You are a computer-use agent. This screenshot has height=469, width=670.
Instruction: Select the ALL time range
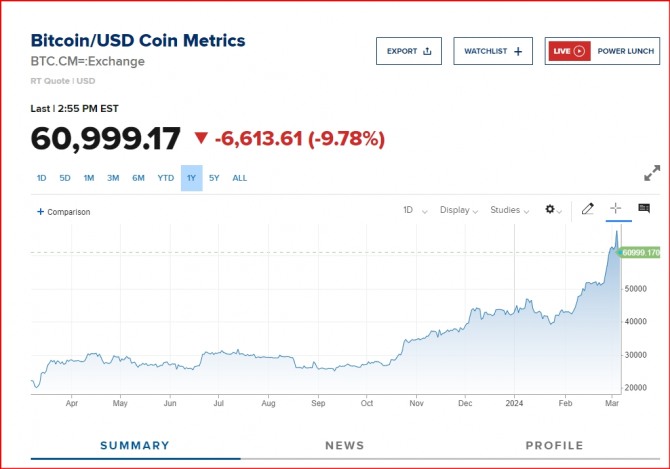240,178
